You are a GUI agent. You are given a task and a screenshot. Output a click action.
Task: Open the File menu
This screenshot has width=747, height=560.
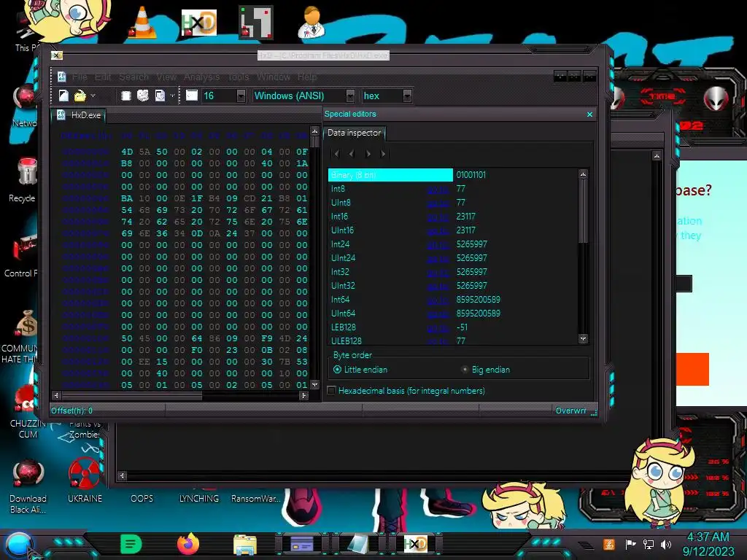tap(80, 77)
